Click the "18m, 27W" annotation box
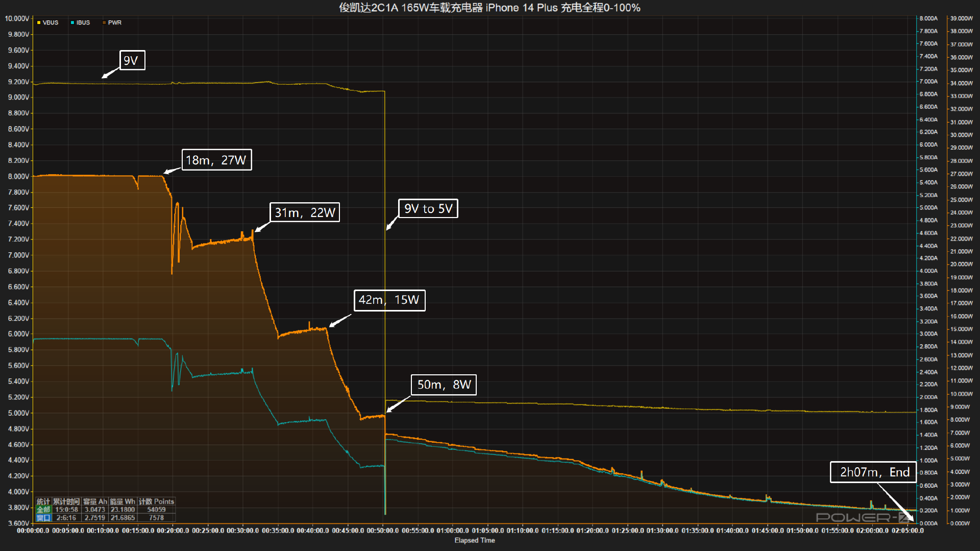The image size is (980, 551). (216, 160)
